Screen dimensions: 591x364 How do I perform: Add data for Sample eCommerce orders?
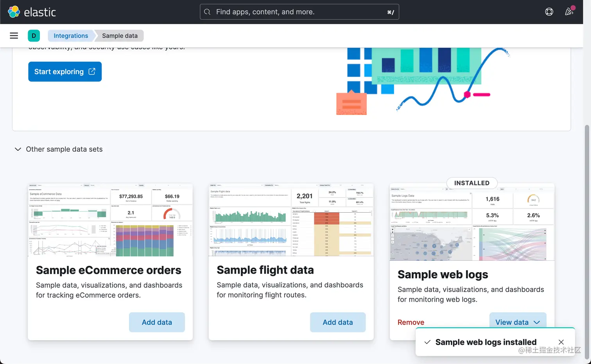(x=157, y=322)
